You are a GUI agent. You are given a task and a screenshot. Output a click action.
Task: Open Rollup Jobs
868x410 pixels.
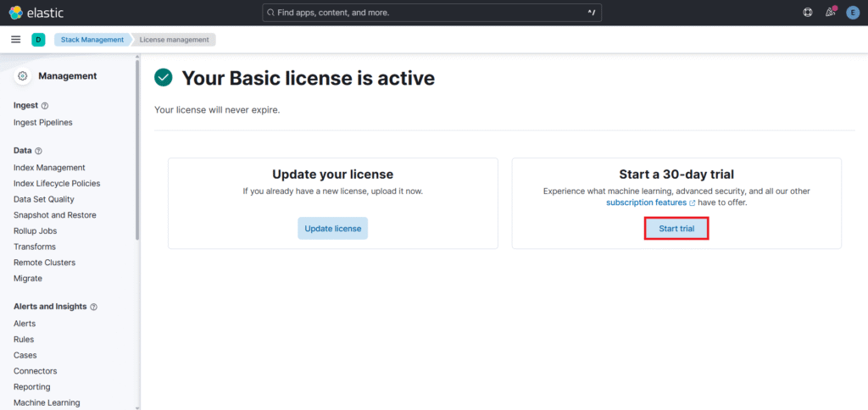click(36, 230)
